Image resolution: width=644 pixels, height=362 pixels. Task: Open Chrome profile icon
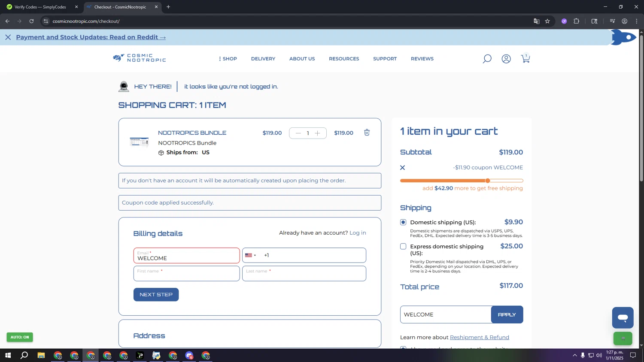[x=625, y=21]
